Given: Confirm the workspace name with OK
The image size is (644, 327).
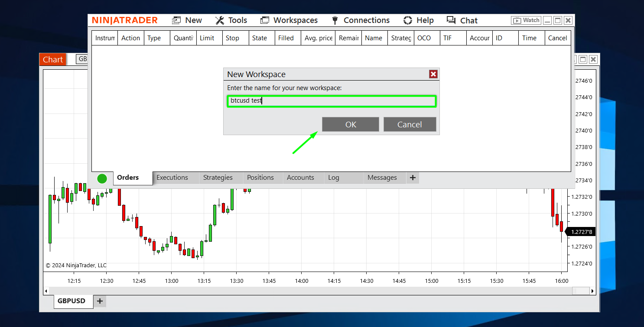Looking at the screenshot, I should pyautogui.click(x=350, y=124).
